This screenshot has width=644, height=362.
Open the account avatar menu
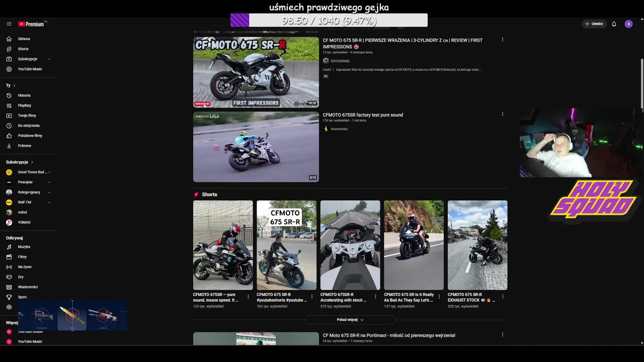(x=628, y=24)
